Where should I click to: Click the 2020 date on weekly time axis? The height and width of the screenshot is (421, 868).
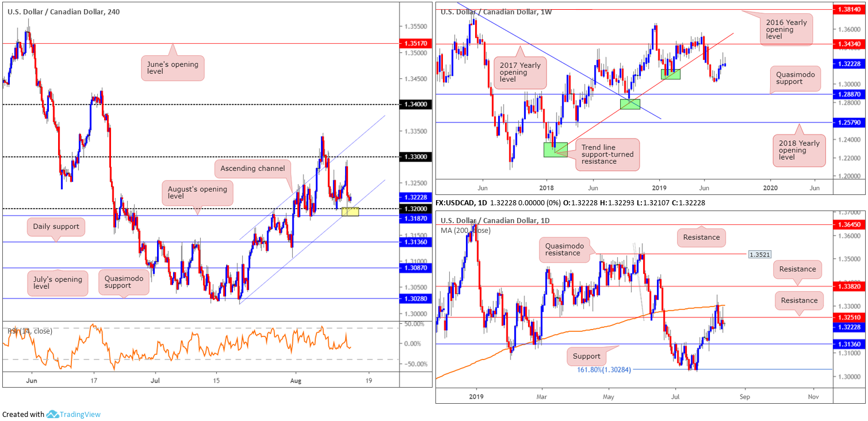click(770, 187)
